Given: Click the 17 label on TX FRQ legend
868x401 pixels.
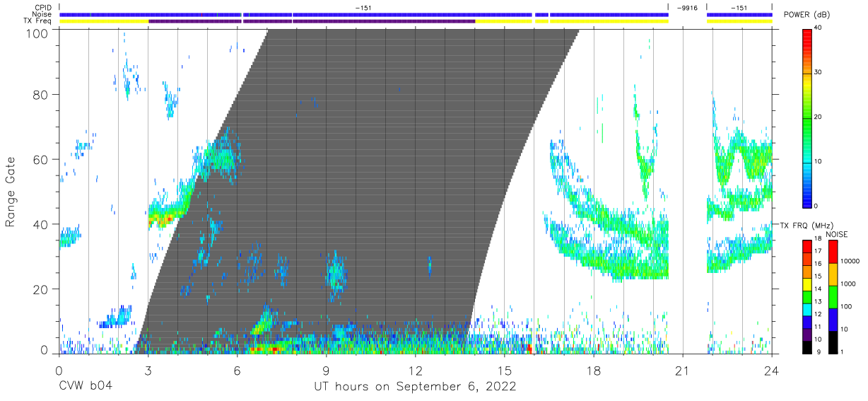Looking at the screenshot, I should 819,251.
